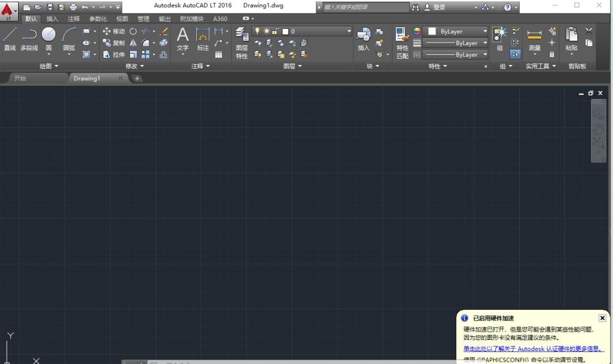Image resolution: width=613 pixels, height=364 pixels.
Task: Click the Group (组) icon
Action: pyautogui.click(x=500, y=39)
